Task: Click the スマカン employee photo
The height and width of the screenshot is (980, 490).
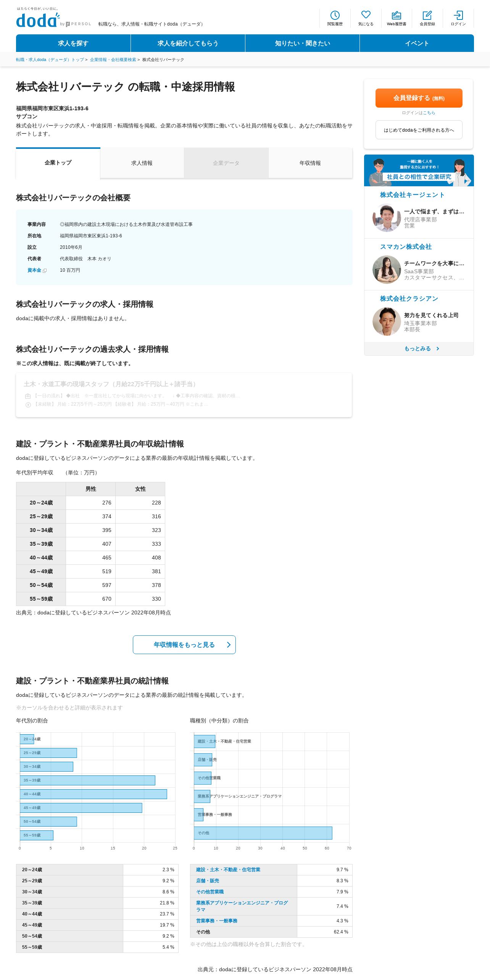Action: tap(387, 269)
